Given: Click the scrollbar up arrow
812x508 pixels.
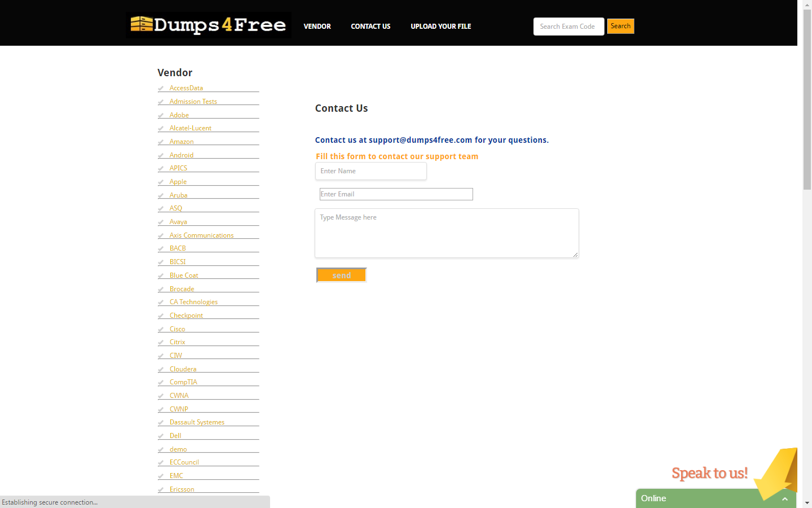Looking at the screenshot, I should (x=807, y=5).
